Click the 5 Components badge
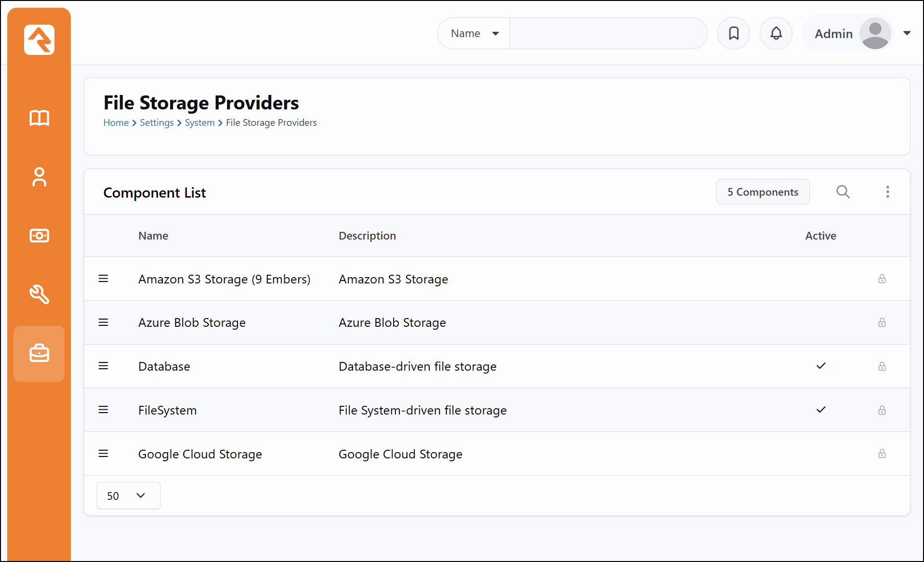 click(x=763, y=192)
